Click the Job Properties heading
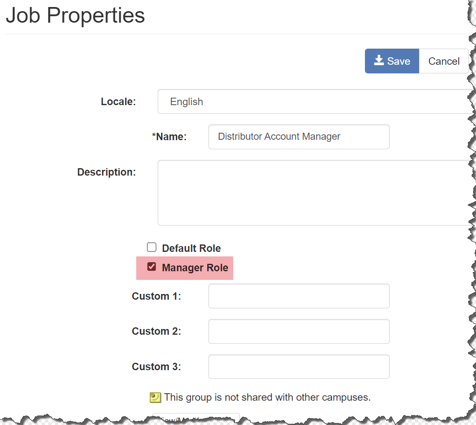The image size is (476, 425). pyautogui.click(x=75, y=15)
